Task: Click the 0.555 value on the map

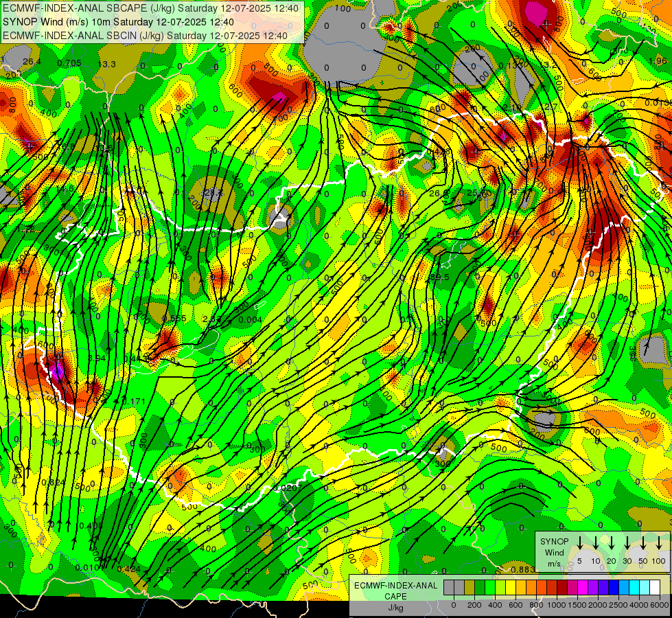Action: [x=174, y=319]
